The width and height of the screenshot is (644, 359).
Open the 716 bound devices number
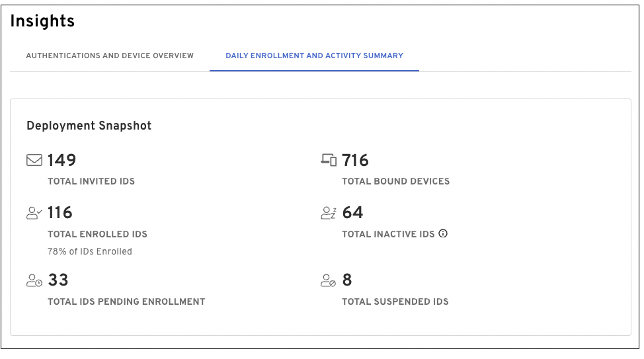pos(355,161)
